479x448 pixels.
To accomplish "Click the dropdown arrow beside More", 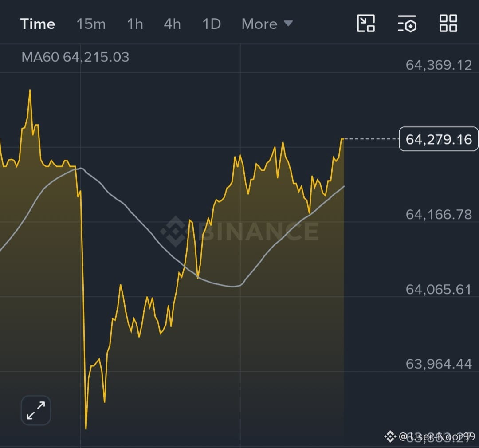I will (x=288, y=23).
